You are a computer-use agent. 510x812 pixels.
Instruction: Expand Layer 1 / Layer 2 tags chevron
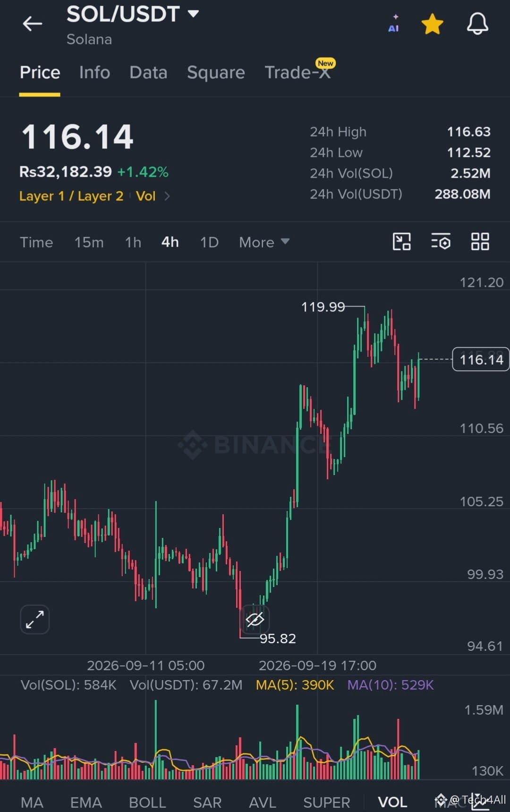167,196
